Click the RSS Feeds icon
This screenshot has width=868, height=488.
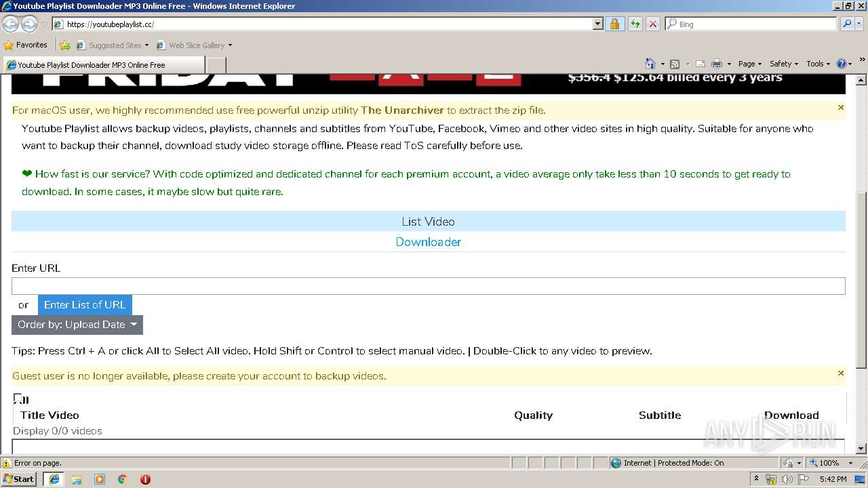pos(675,64)
